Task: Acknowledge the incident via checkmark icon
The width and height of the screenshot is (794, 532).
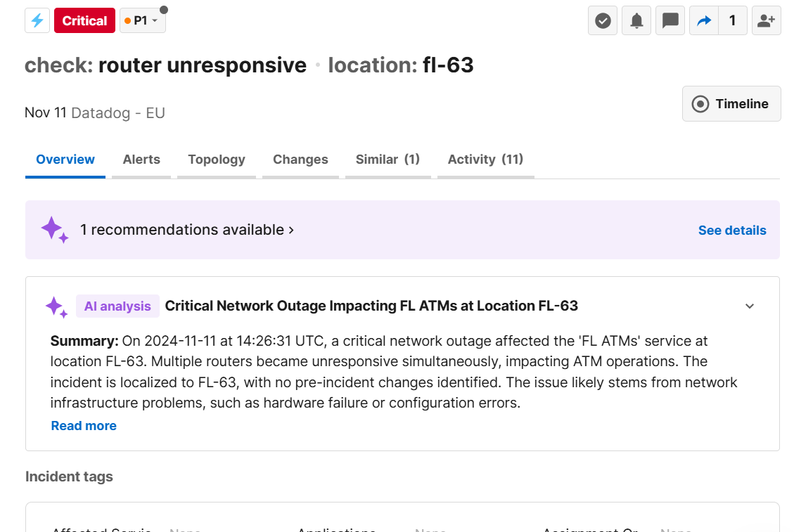Action: pyautogui.click(x=602, y=20)
